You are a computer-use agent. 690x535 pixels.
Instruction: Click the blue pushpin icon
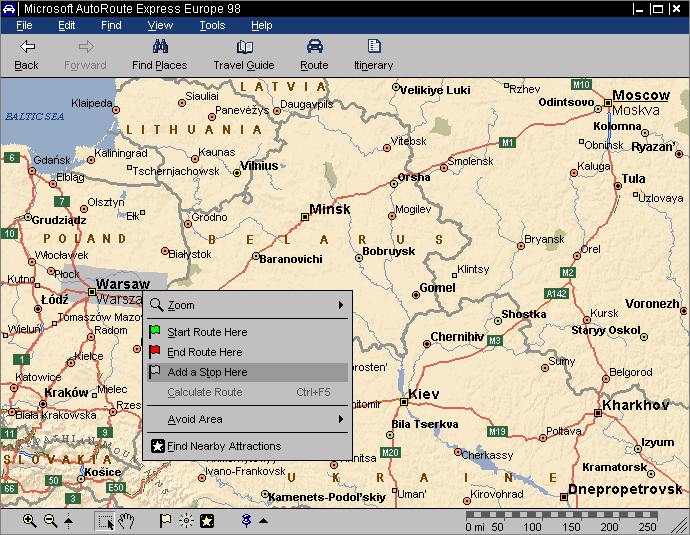[246, 521]
